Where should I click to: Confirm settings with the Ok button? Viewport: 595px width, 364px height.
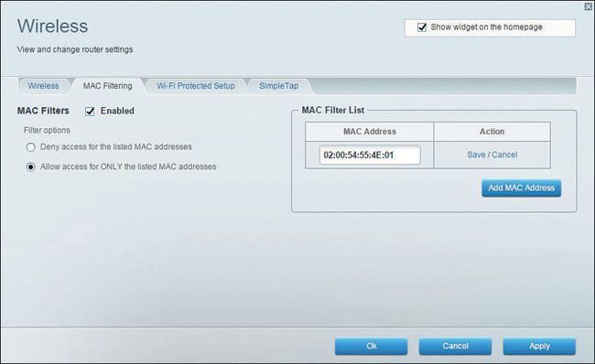[371, 347]
